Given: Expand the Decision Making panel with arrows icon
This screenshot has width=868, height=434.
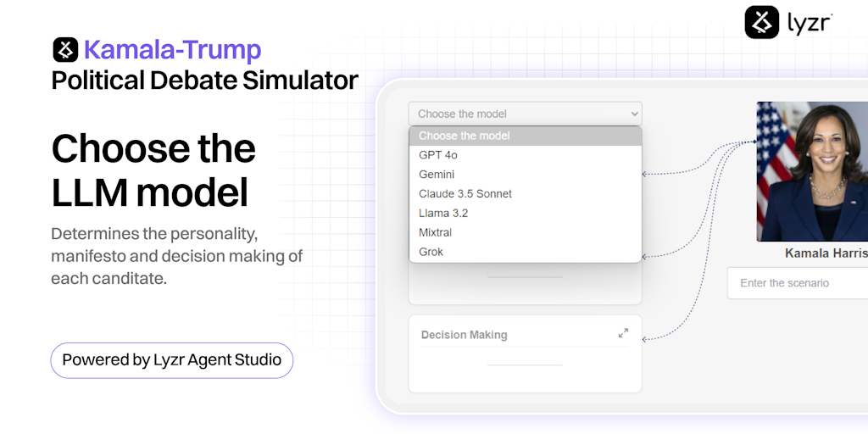Looking at the screenshot, I should 623,333.
